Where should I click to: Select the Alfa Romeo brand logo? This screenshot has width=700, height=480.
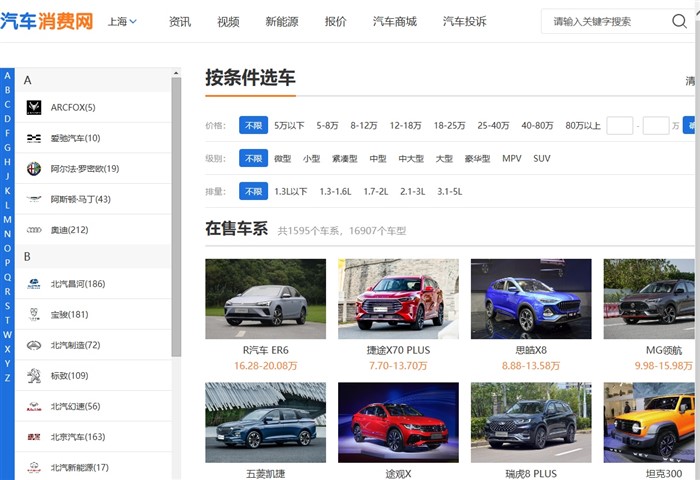tap(34, 169)
